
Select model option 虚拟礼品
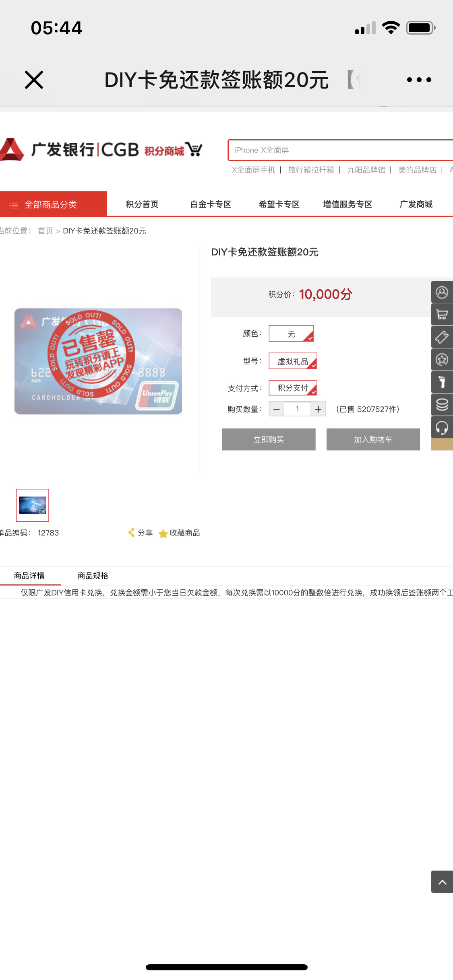click(x=293, y=361)
